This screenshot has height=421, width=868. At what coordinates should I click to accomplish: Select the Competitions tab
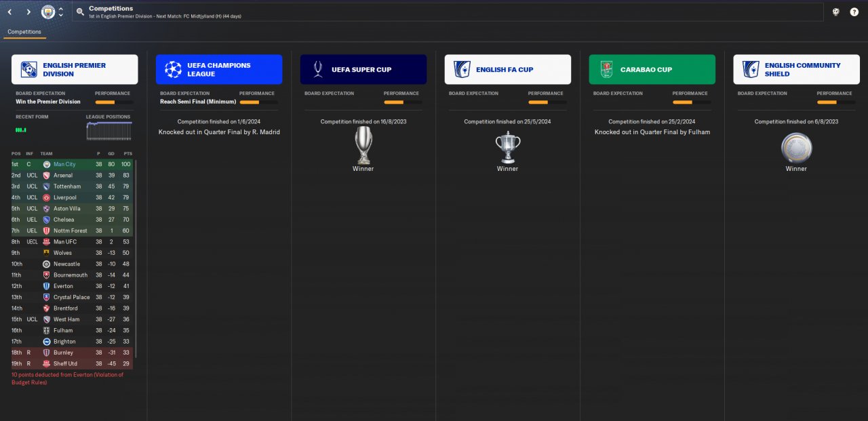[24, 32]
